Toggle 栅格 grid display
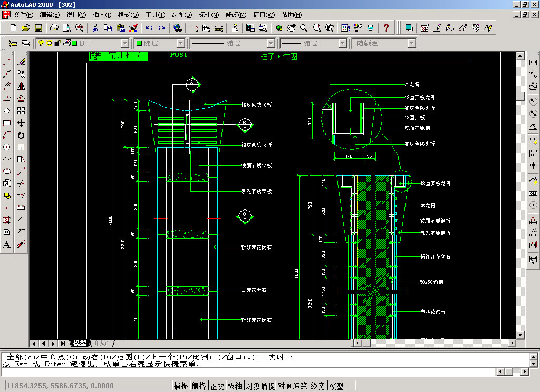Screen dimensions: 540x392 pos(199,386)
